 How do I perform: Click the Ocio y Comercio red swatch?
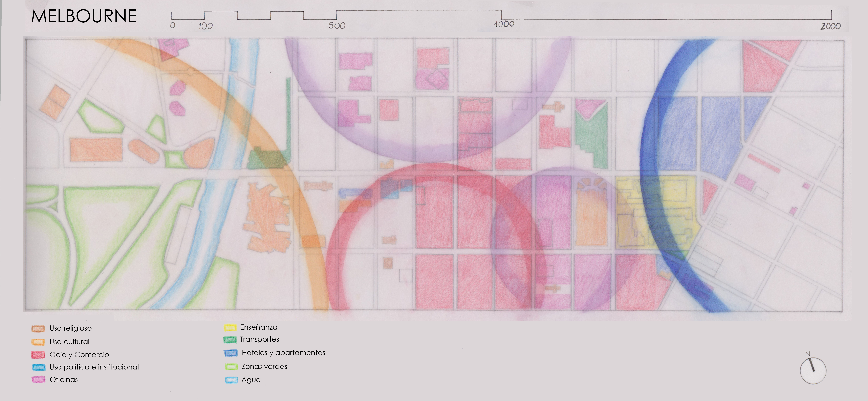[38, 355]
